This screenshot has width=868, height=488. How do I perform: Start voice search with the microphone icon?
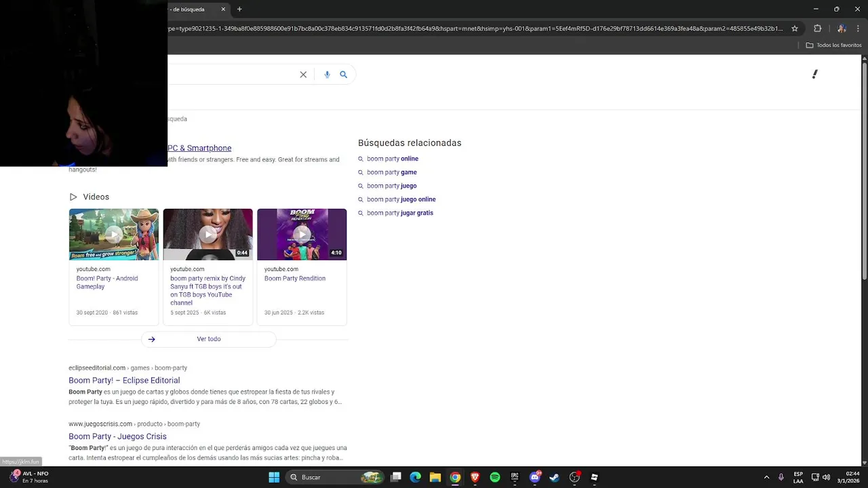(x=327, y=75)
